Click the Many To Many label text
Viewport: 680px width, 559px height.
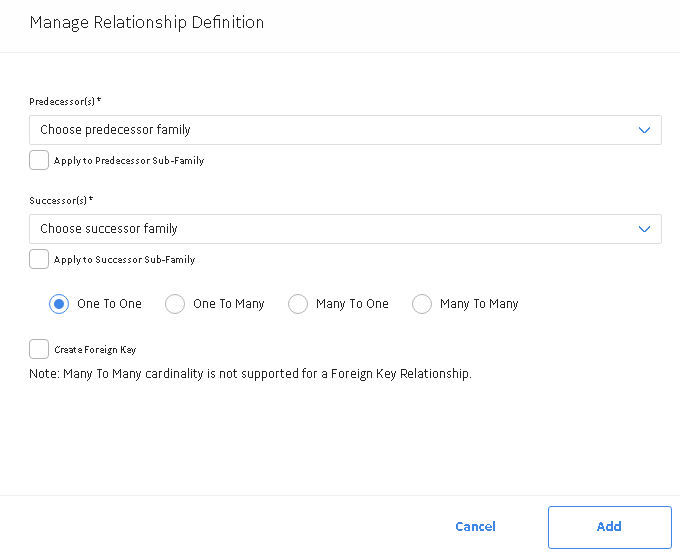pos(479,304)
